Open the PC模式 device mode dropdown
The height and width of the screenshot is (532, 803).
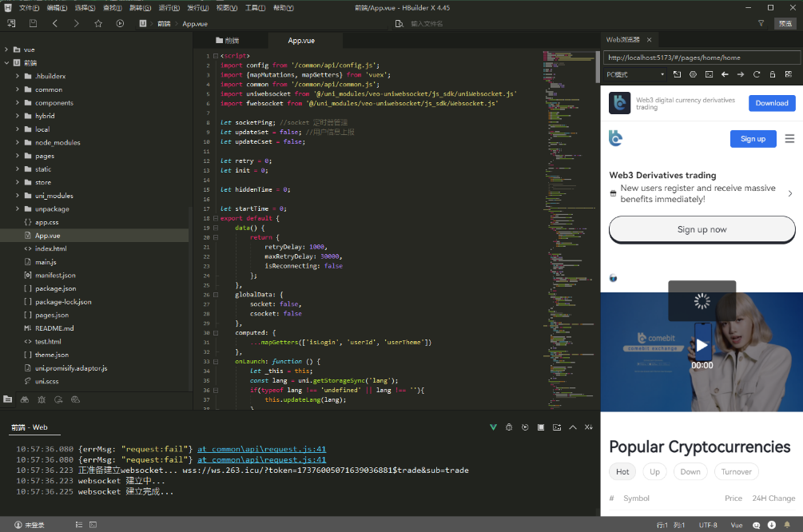[x=635, y=74]
